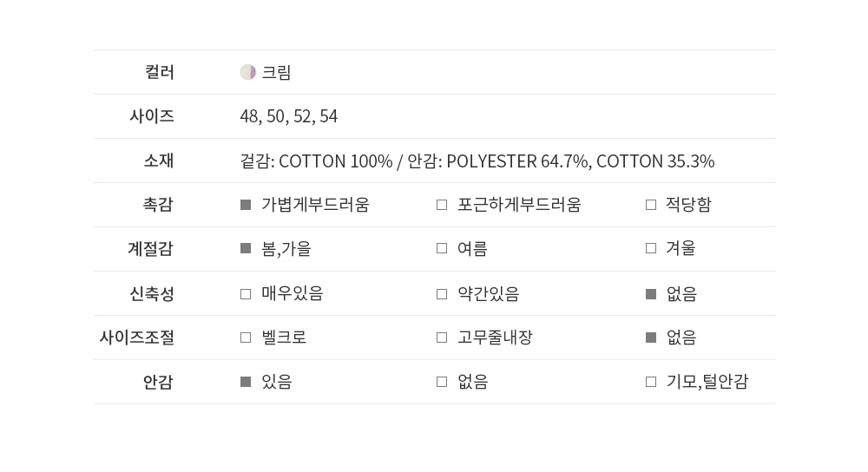This screenshot has height=472, width=868.
Task: Click the 소재 material composition text
Action: [477, 161]
